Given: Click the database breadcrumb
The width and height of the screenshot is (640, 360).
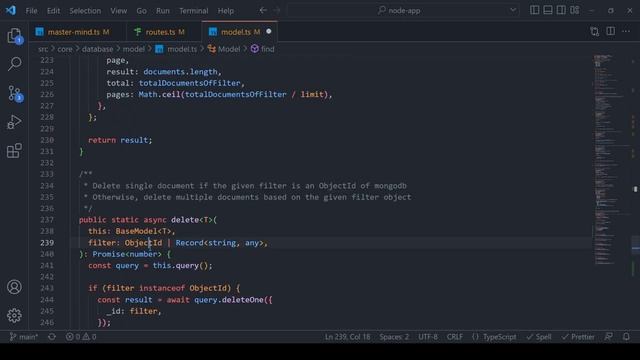Looking at the screenshot, I should 98,49.
